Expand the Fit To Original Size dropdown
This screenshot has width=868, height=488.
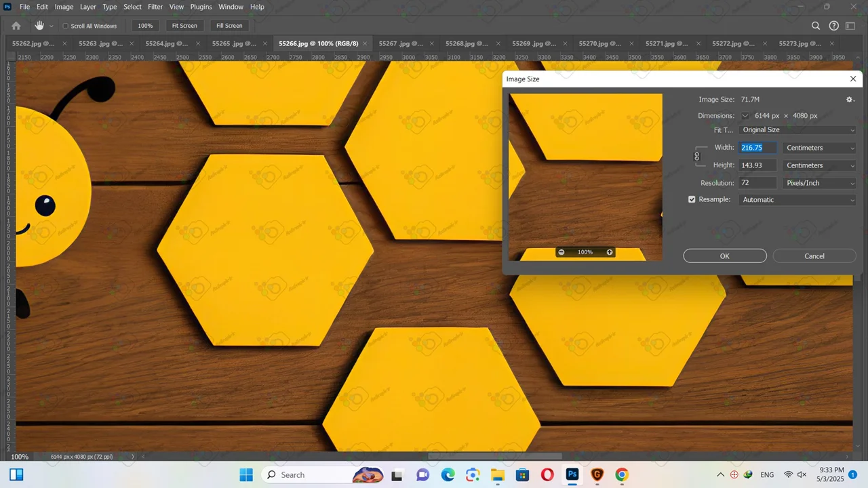pyautogui.click(x=797, y=130)
